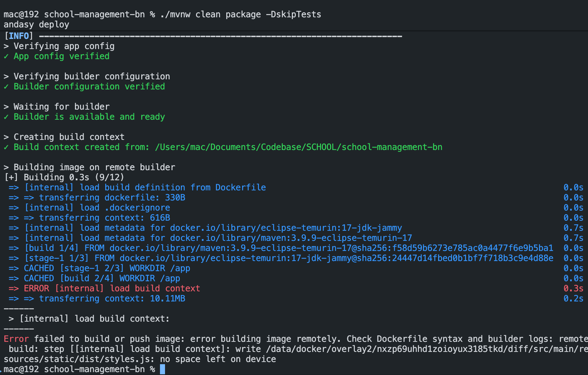Click the checkmark before Builder configuration verified

coord(6,87)
